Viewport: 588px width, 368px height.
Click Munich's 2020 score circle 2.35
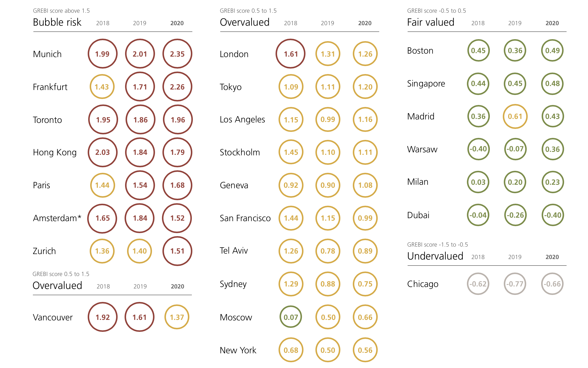tap(177, 54)
